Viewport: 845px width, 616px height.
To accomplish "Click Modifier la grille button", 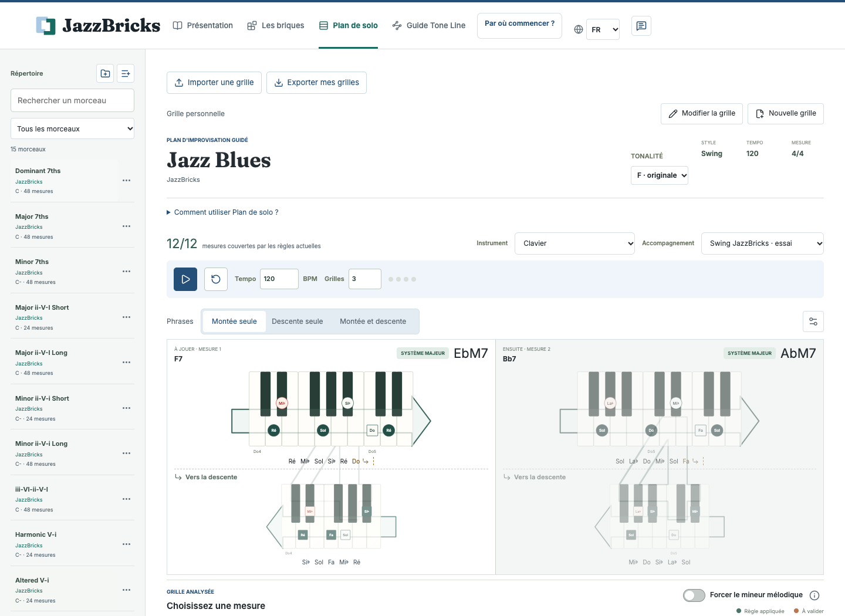I will (702, 113).
